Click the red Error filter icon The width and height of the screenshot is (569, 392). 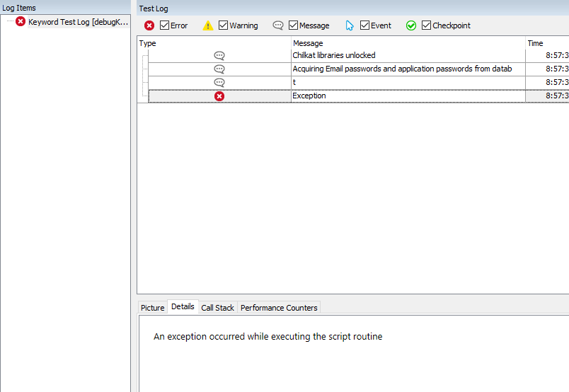coord(149,25)
